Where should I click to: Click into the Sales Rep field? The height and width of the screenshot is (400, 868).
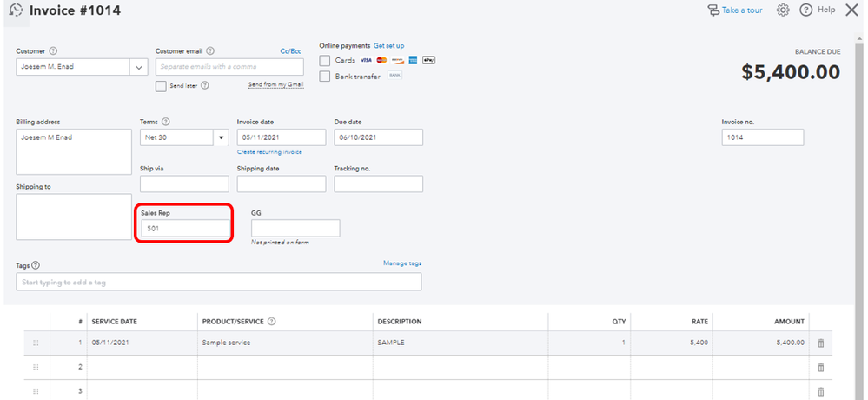tap(184, 229)
